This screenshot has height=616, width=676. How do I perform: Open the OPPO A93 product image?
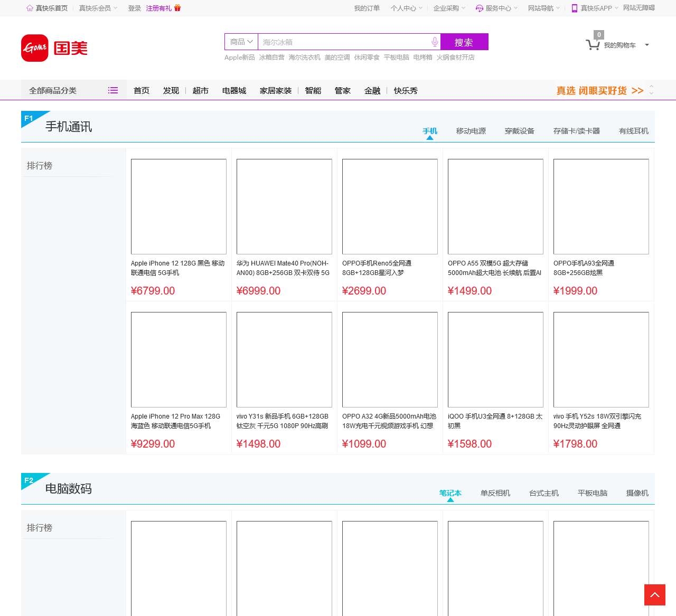601,206
